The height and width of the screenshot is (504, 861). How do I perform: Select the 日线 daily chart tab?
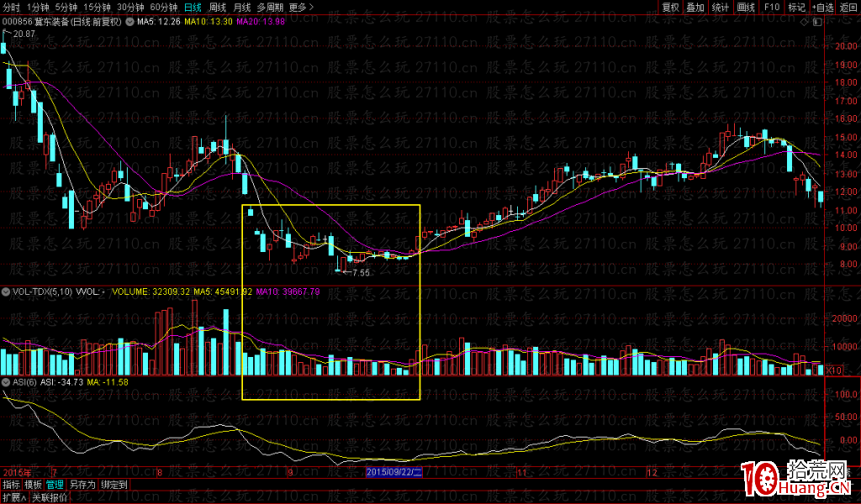pos(193,8)
